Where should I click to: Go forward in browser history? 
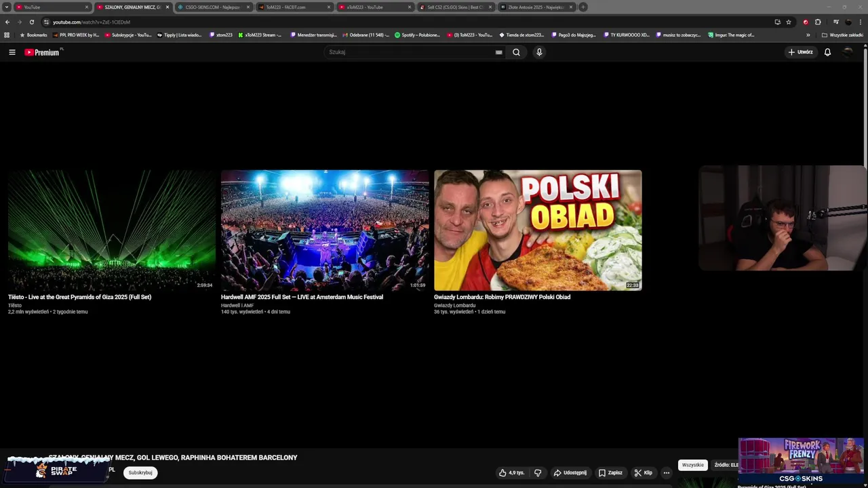(19, 22)
